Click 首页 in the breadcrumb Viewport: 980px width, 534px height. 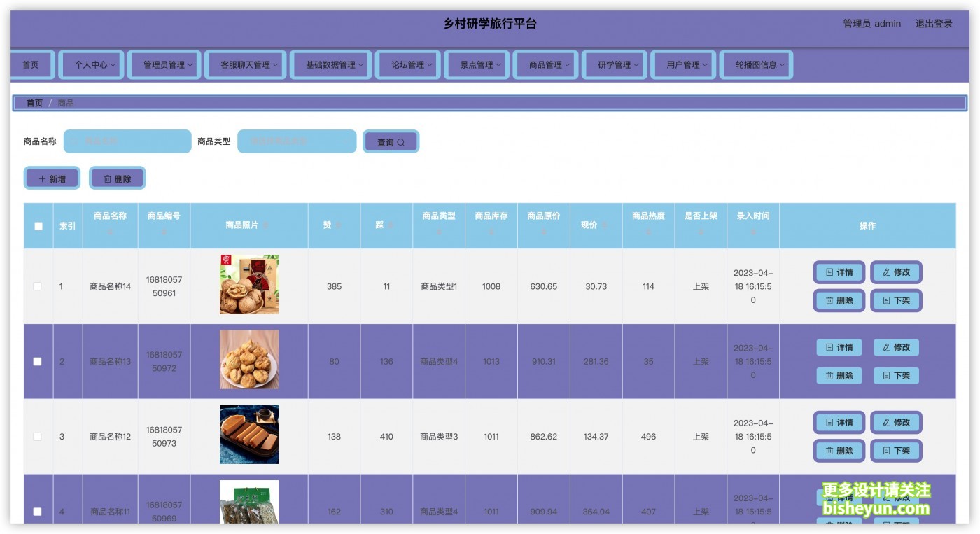[x=34, y=104]
